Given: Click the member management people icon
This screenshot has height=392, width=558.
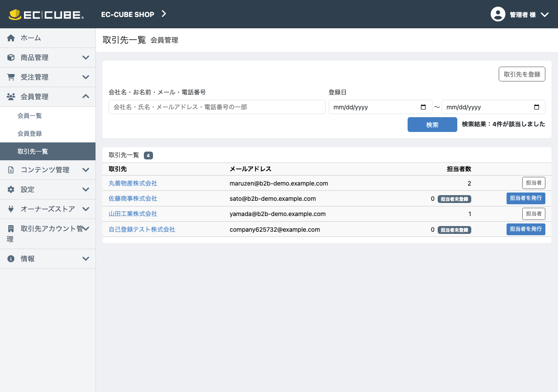Looking at the screenshot, I should pyautogui.click(x=11, y=97).
